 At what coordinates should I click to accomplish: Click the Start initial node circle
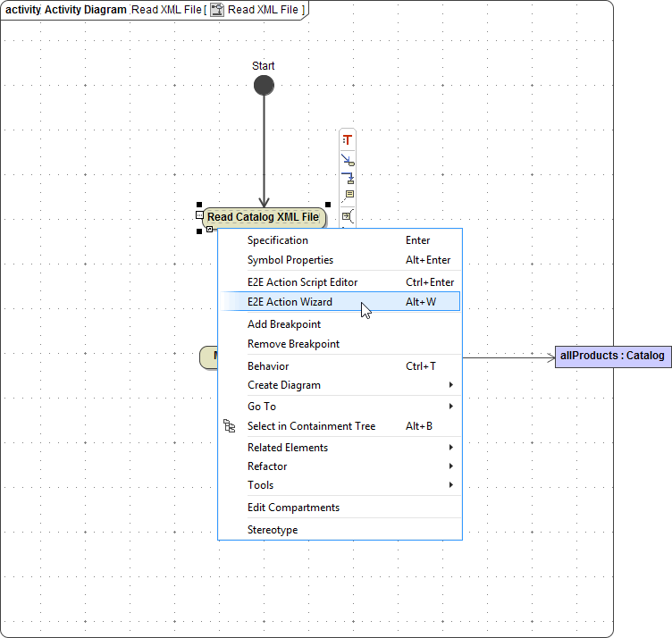[264, 86]
